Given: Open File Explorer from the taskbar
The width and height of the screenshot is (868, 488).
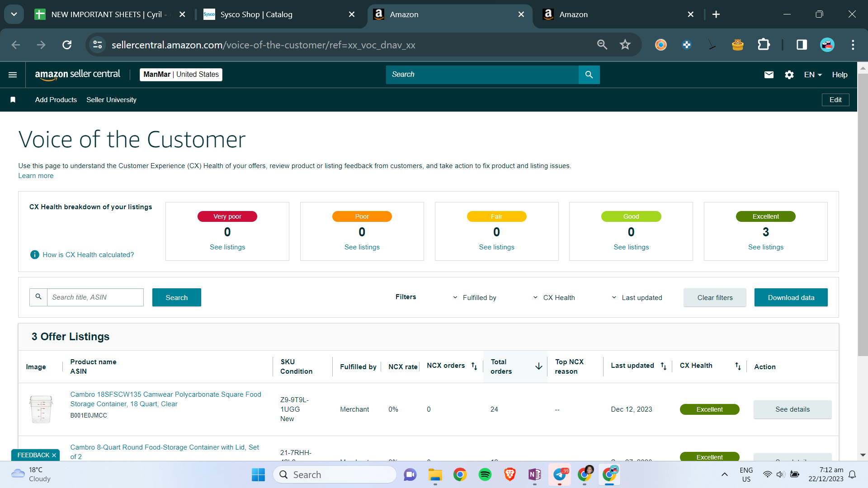Looking at the screenshot, I should coord(435,475).
